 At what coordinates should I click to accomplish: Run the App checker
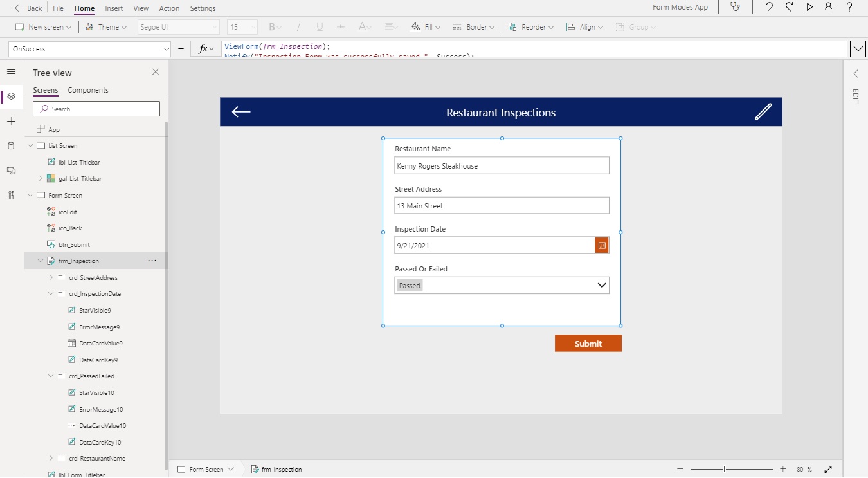tap(736, 8)
